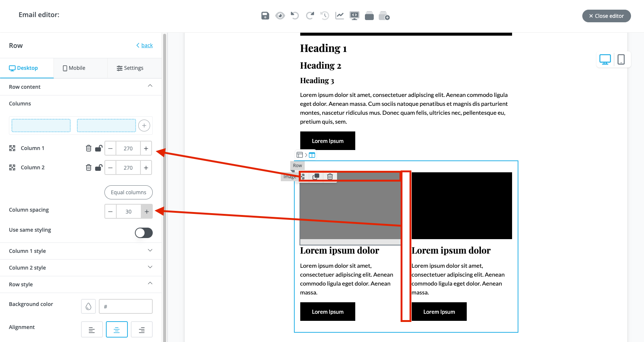644x342 pixels.
Task: Open the Settings tab
Action: (x=135, y=68)
